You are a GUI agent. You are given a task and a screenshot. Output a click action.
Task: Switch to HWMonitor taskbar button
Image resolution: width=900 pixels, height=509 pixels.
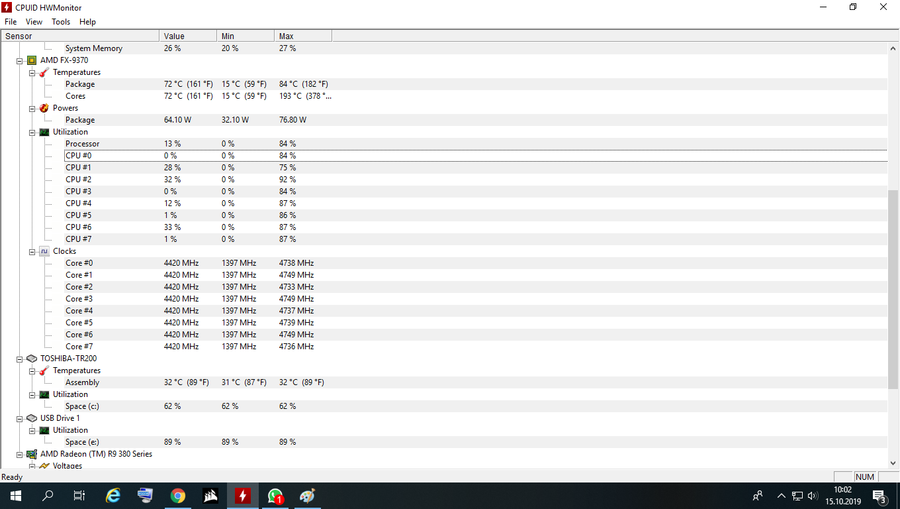point(242,496)
